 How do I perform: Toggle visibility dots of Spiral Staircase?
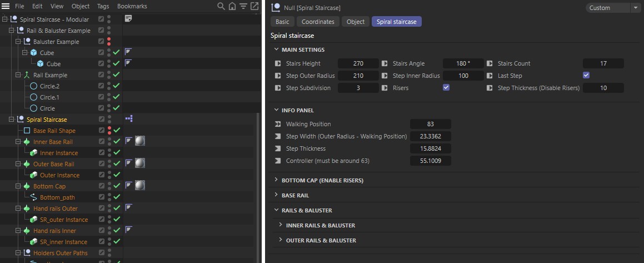point(109,119)
